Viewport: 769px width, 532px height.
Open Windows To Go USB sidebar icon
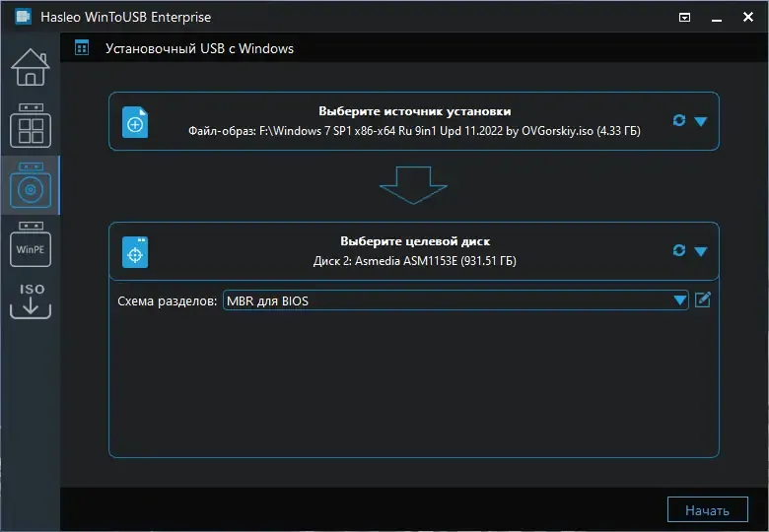(31, 125)
